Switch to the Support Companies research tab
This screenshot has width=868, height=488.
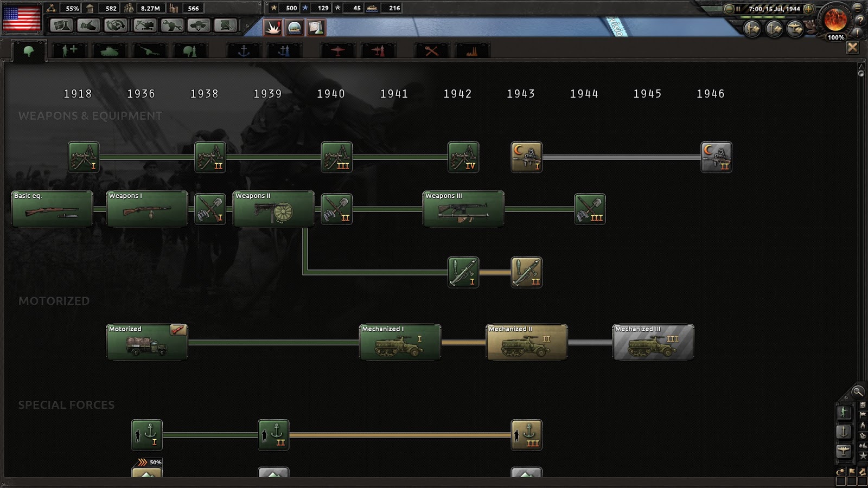(x=69, y=51)
